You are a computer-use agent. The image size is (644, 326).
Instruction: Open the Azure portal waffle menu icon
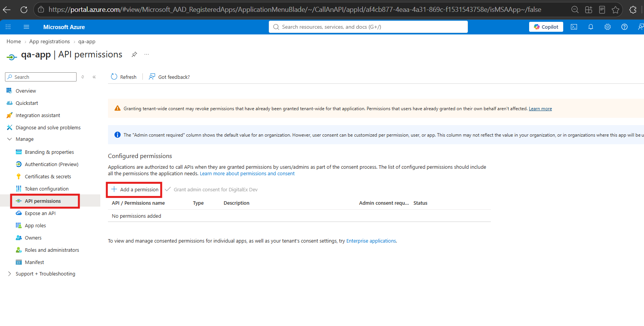pos(8,27)
